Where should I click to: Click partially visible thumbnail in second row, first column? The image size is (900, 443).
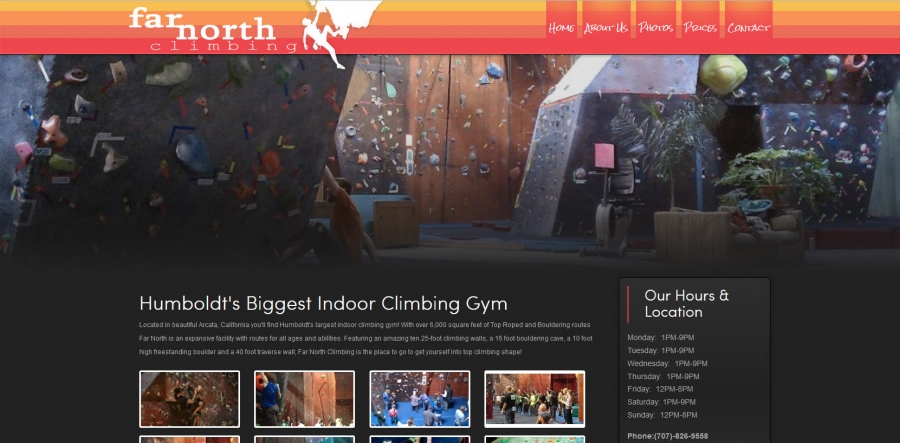(x=189, y=440)
